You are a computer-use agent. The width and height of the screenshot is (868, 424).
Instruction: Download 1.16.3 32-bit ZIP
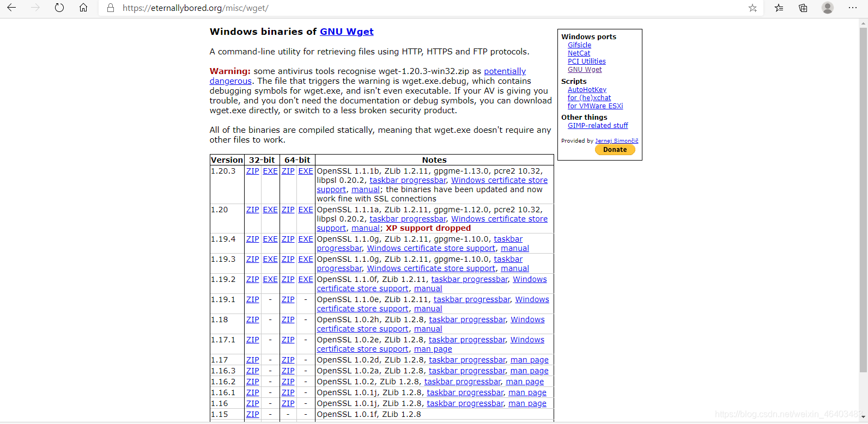tap(252, 371)
